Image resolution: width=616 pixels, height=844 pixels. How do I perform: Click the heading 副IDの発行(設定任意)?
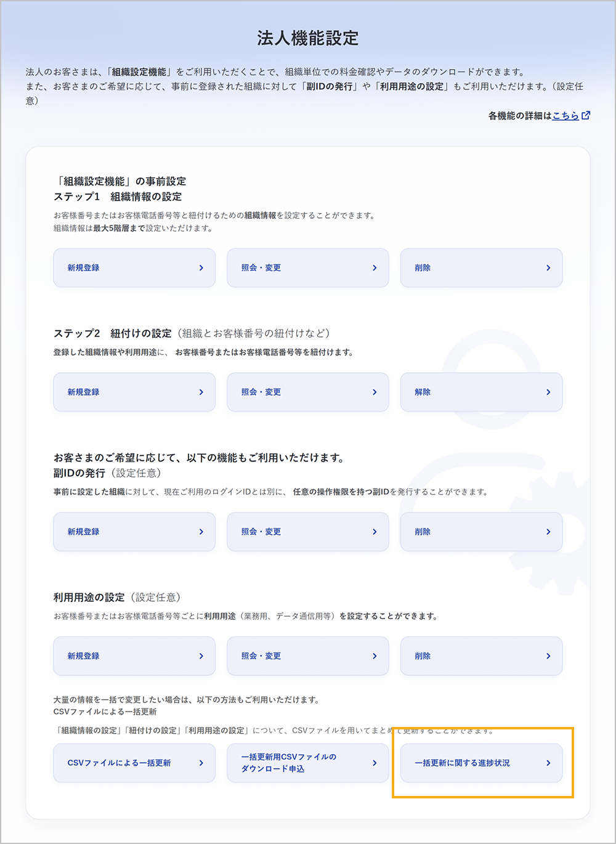coord(108,473)
